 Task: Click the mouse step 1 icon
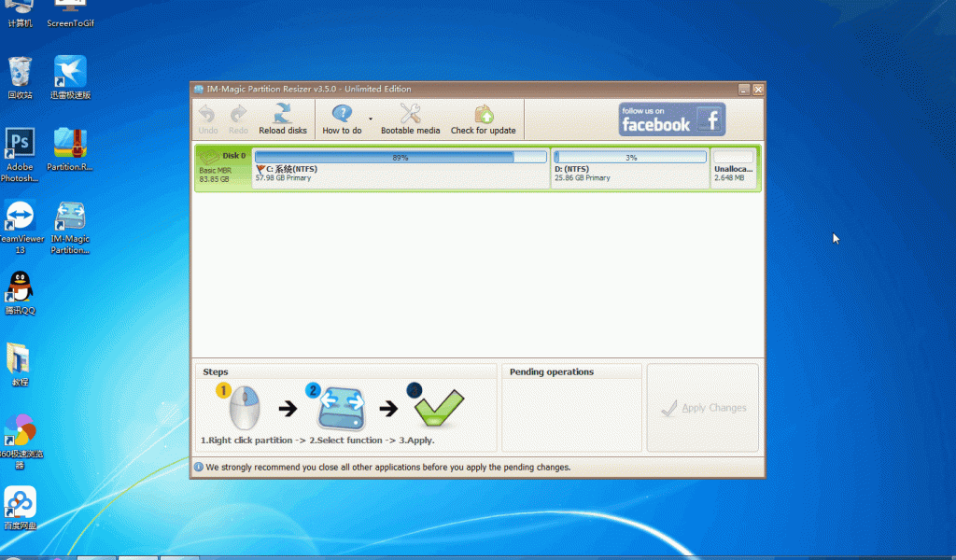point(242,406)
